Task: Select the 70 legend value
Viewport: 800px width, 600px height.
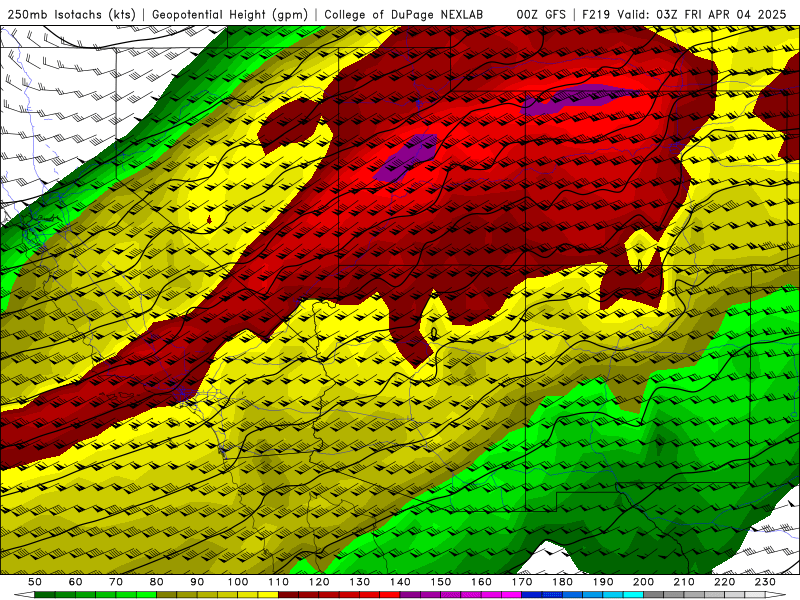Action: [116, 582]
